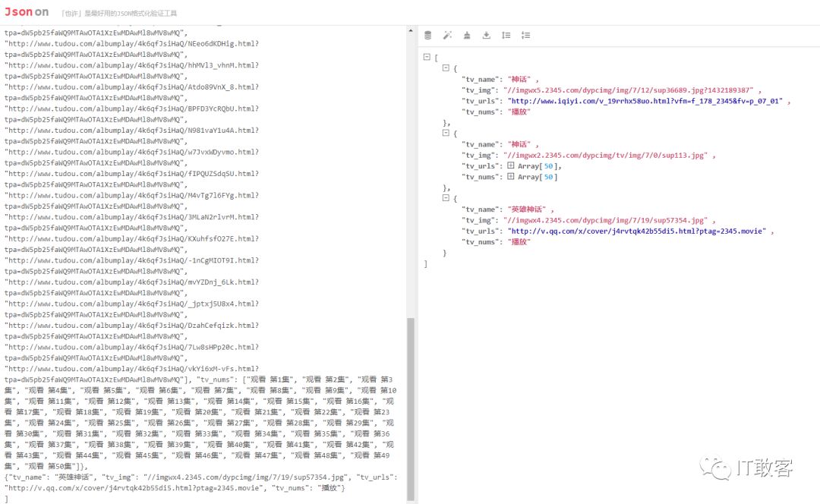
Task: Click the broom clear icon
Action: pos(467,36)
